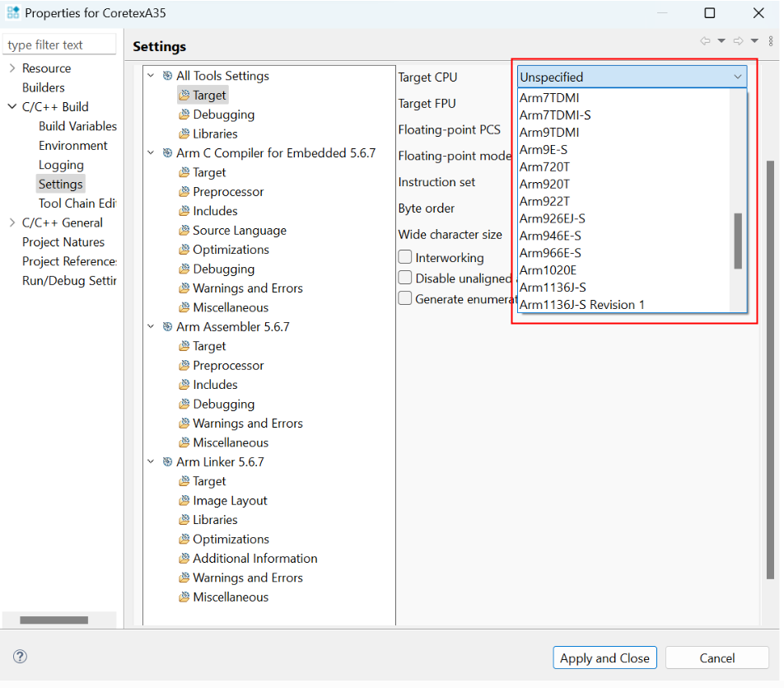Select Arm C Compiler for Embedded 5.6.7

tap(275, 153)
